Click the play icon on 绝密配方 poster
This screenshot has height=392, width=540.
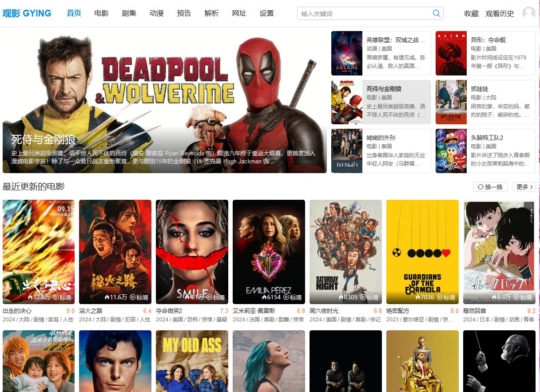440,297
